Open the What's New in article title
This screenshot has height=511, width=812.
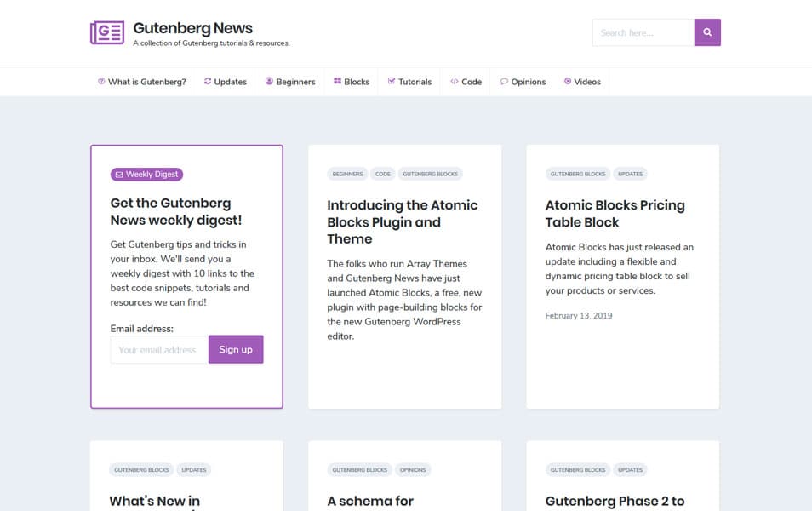coord(154,502)
